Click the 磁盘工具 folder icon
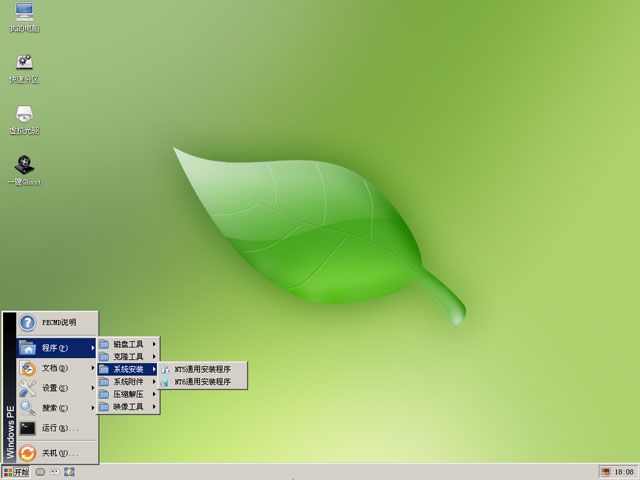Image resolution: width=640 pixels, height=480 pixels. 104,344
